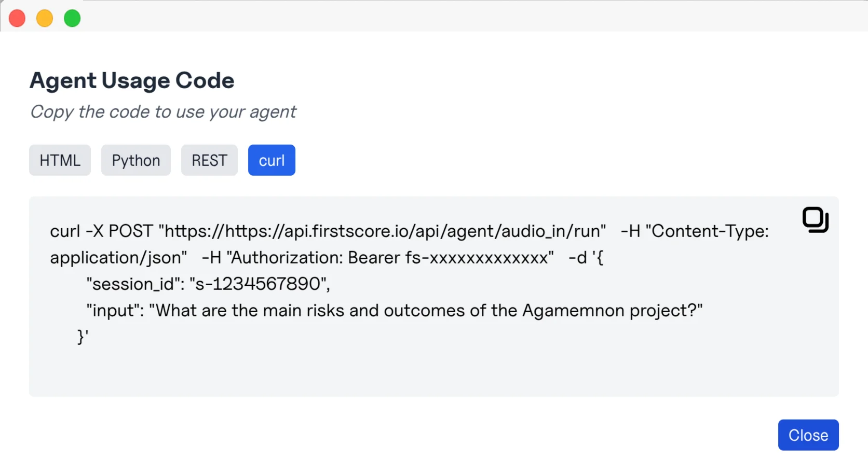Close the window with the red button
Viewport: 868px width, 460px height.
17,18
